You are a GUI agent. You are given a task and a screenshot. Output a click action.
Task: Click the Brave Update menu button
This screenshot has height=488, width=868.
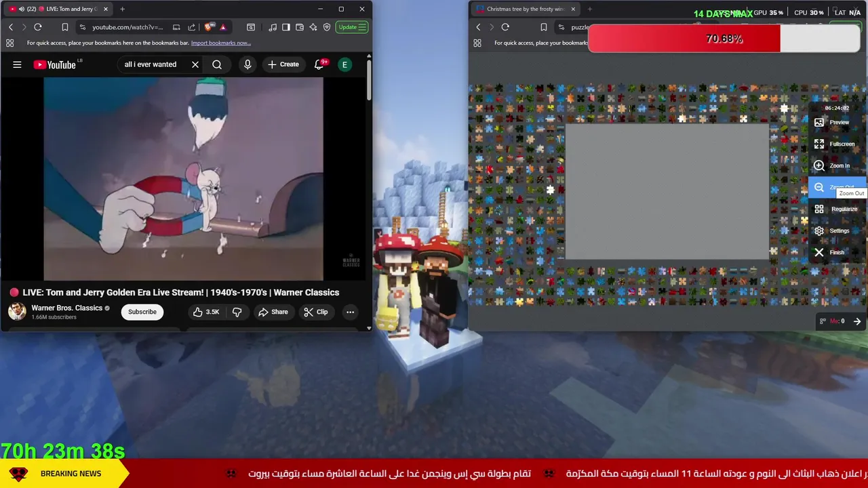coord(353,27)
